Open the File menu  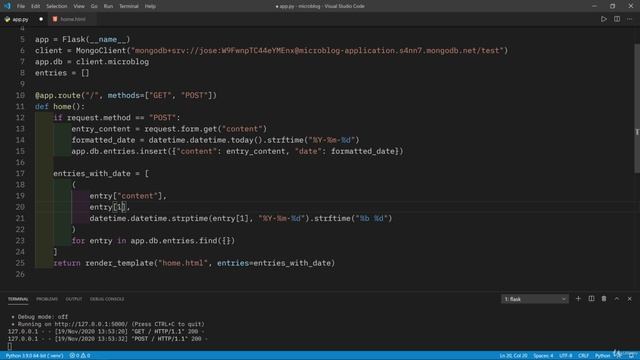point(21,6)
